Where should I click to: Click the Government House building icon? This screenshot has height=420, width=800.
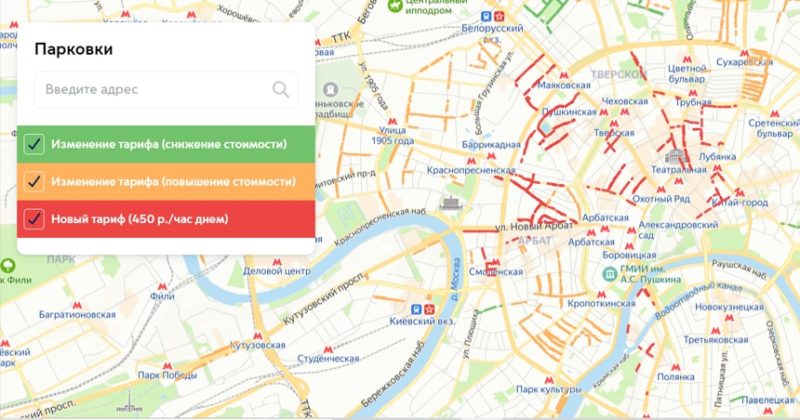click(x=451, y=203)
